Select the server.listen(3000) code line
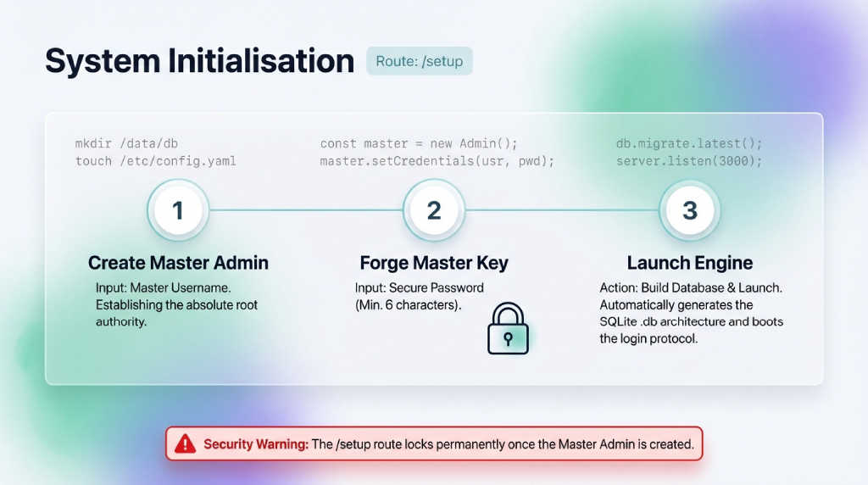The height and width of the screenshot is (485, 868). click(689, 160)
